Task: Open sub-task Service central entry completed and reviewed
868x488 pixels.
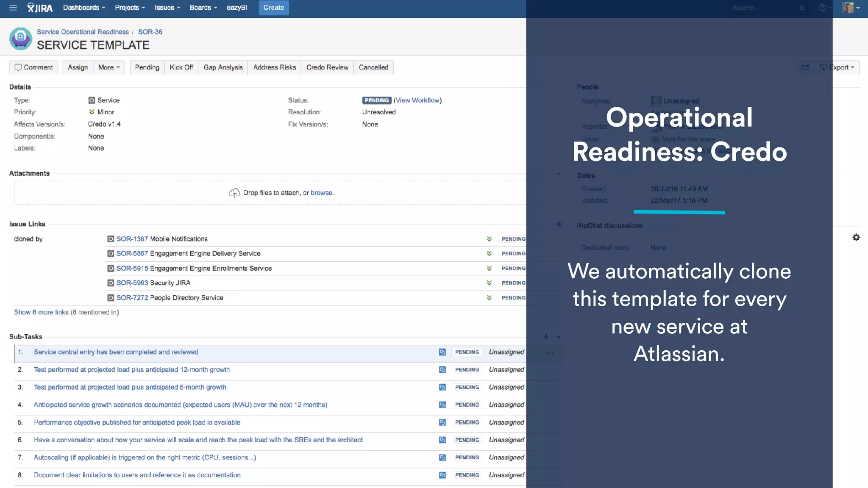Action: click(116, 352)
